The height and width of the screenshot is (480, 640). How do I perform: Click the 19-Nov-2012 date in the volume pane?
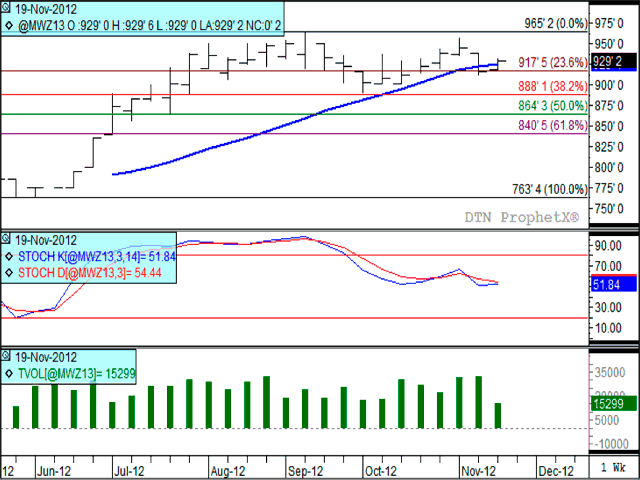tap(46, 357)
